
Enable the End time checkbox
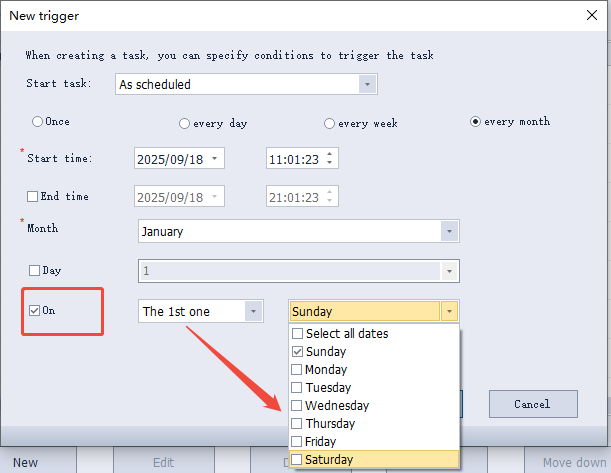coord(33,196)
